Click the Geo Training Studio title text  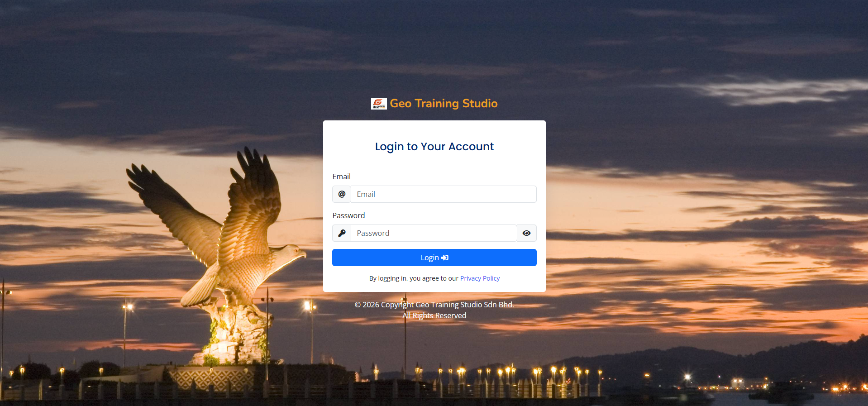444,104
